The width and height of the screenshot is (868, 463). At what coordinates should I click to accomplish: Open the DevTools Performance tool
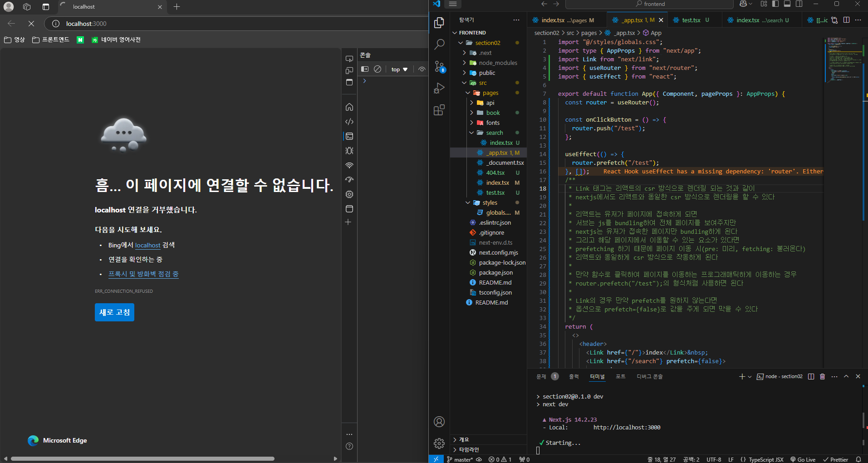(349, 180)
